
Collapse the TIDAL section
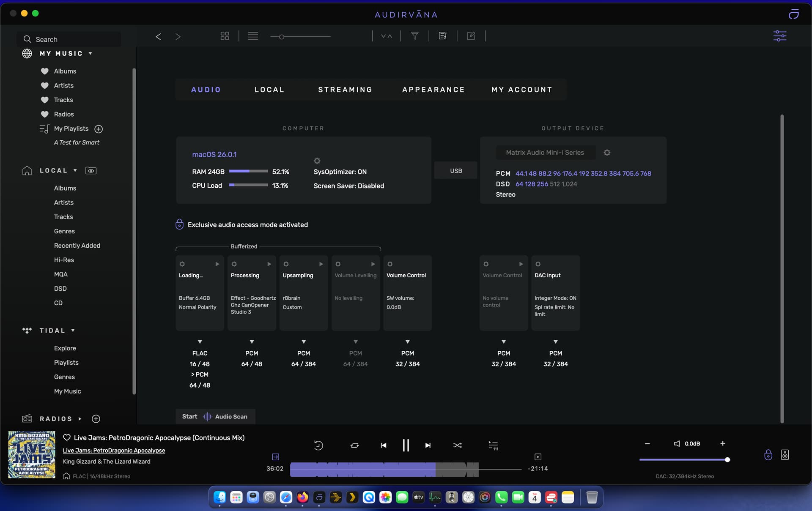click(x=73, y=331)
